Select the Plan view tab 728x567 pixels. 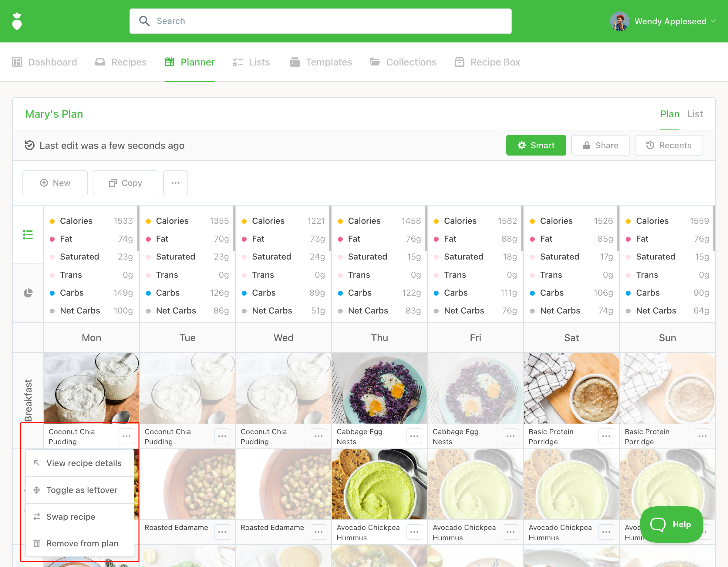point(669,114)
